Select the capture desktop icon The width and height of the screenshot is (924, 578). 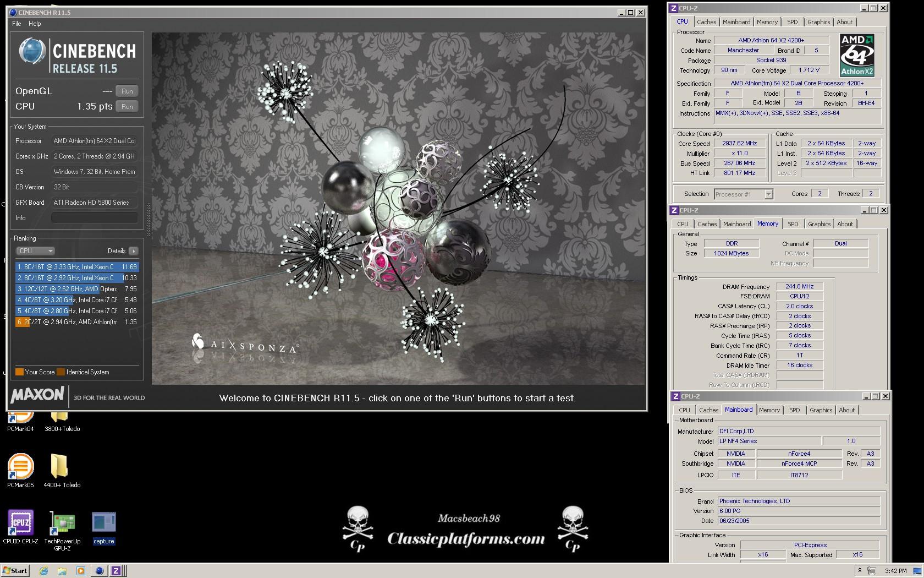103,528
